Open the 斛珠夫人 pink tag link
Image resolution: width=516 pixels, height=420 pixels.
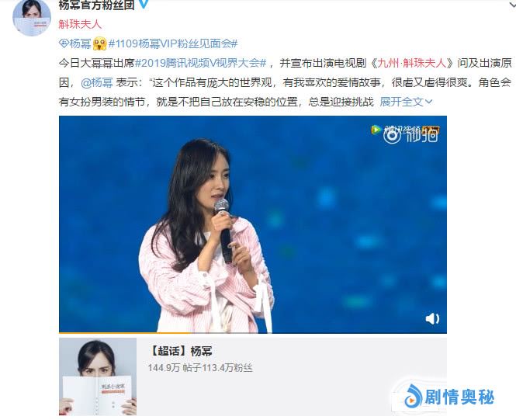[x=80, y=24]
